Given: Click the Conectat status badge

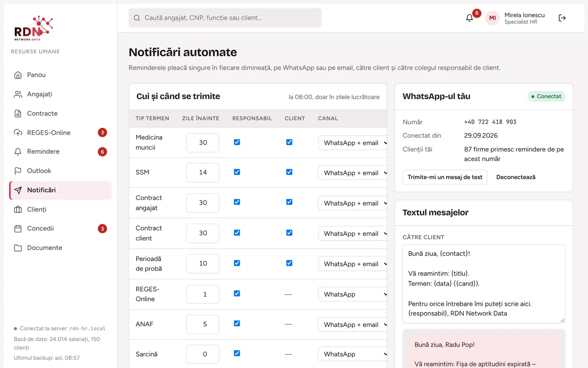Looking at the screenshot, I should pyautogui.click(x=546, y=96).
